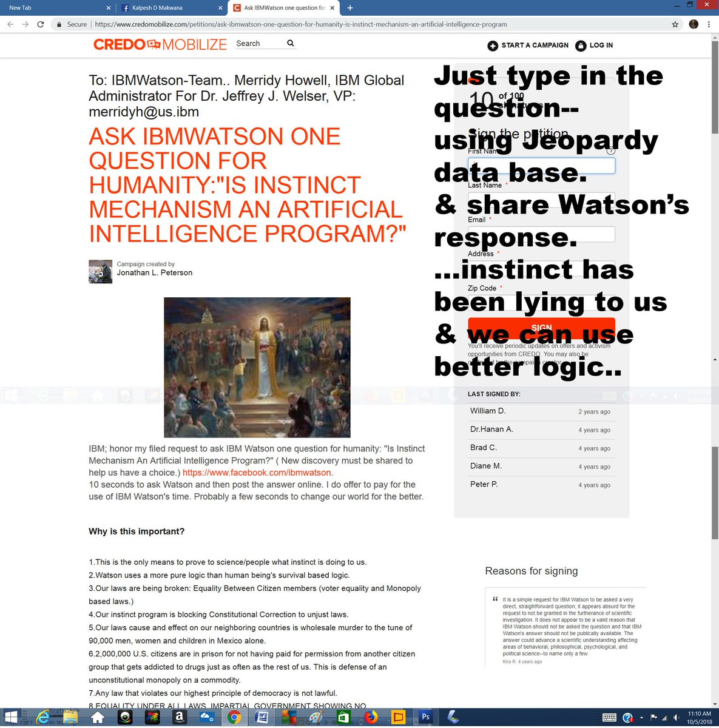Click the petition painting image
This screenshot has height=728, width=719.
tap(257, 367)
